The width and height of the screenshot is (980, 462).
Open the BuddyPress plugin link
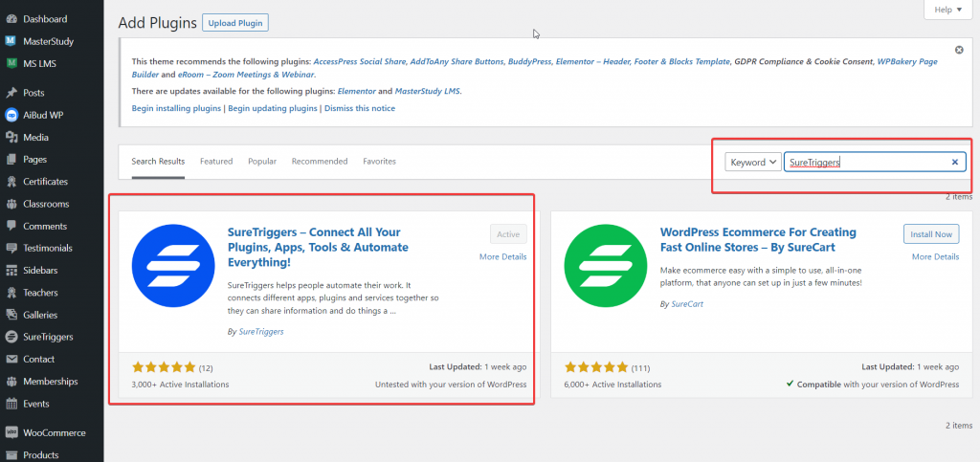[530, 62]
